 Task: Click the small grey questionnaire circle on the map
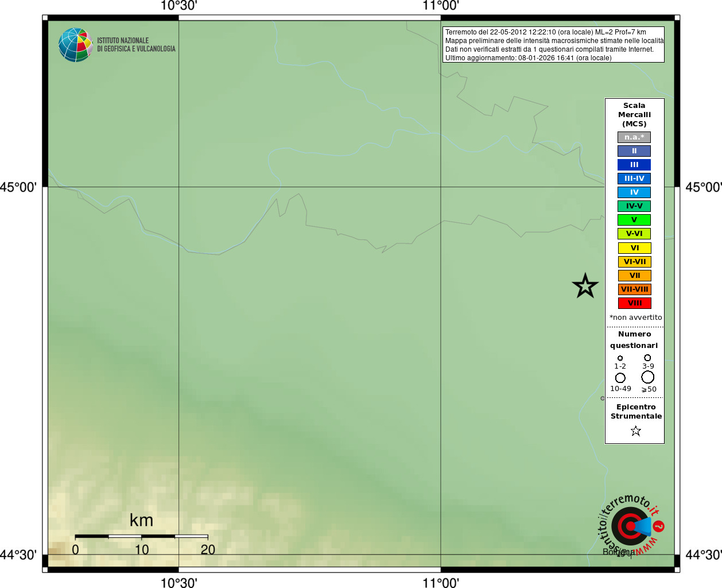coord(603,398)
